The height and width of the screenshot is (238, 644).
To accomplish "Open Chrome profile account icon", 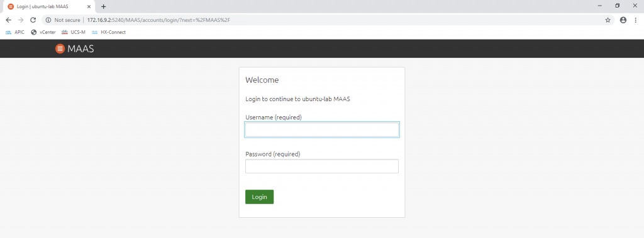I will (623, 19).
